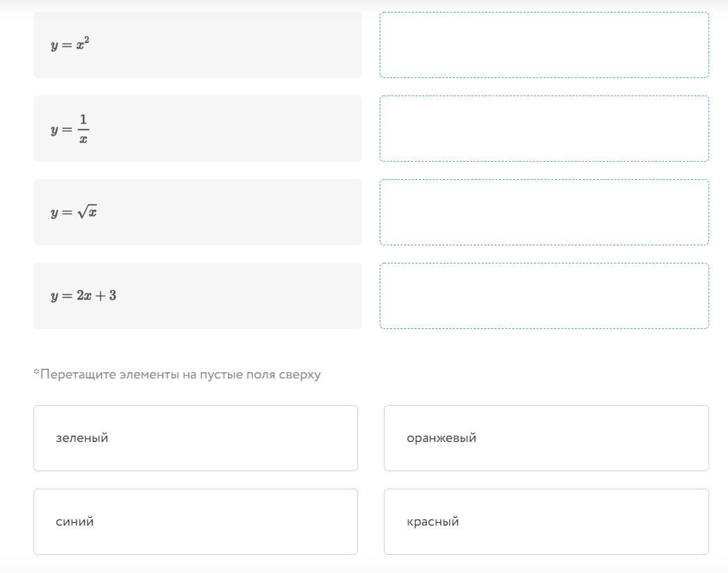Click the hint text about dragging elements
Viewport: 728px width, 573px height.
pyautogui.click(x=180, y=374)
